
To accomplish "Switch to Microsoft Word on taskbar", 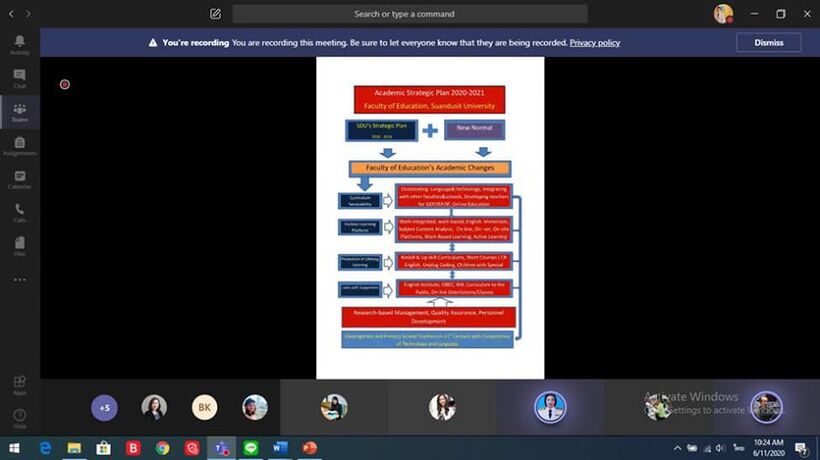I will [x=280, y=448].
